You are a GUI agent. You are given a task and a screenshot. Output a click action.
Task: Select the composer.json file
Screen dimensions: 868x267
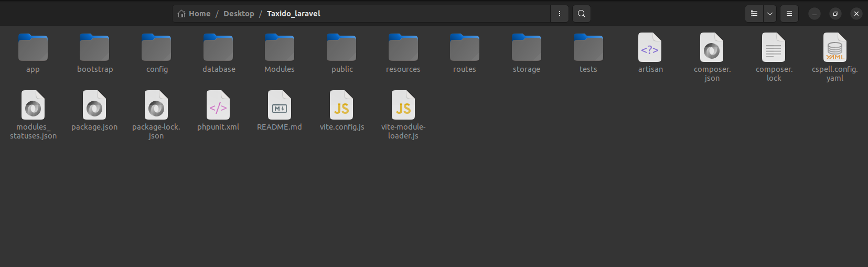(712, 48)
